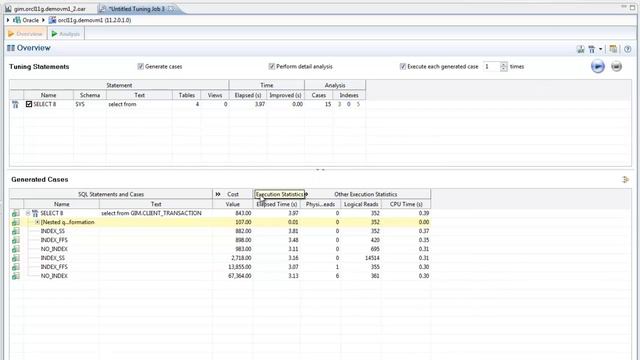The width and height of the screenshot is (640, 360).
Task: Click case icon beside INDEX_SS 2,718.00 row
Action: coord(16,258)
